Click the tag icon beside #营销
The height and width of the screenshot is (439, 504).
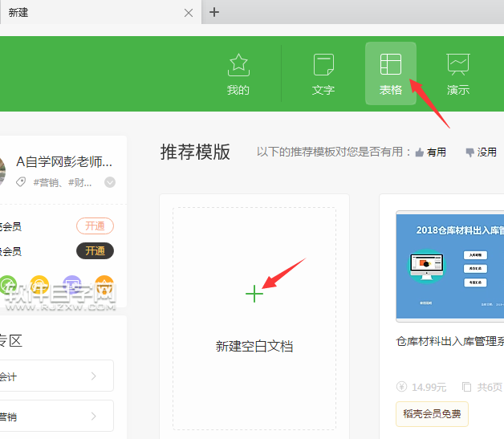pos(21,182)
